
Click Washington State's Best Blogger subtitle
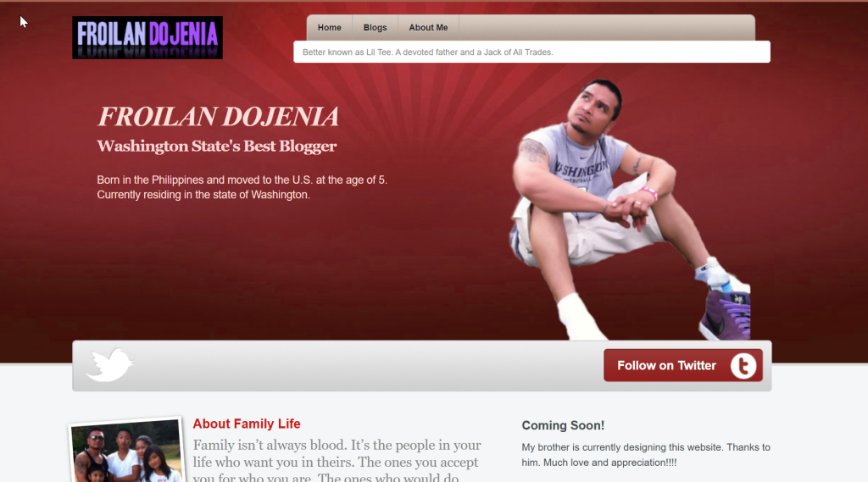[x=216, y=146]
